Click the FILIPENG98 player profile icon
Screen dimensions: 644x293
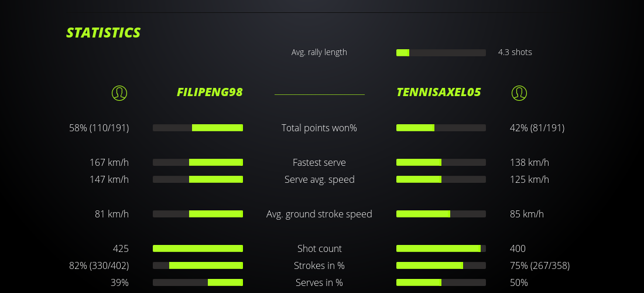click(119, 93)
